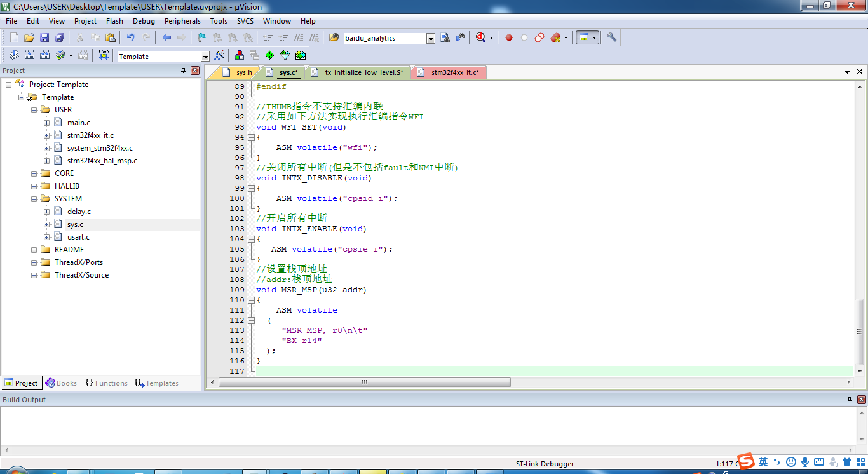Screen dimensions: 868x474
Task: Open the SVCS menu
Action: coord(245,21)
